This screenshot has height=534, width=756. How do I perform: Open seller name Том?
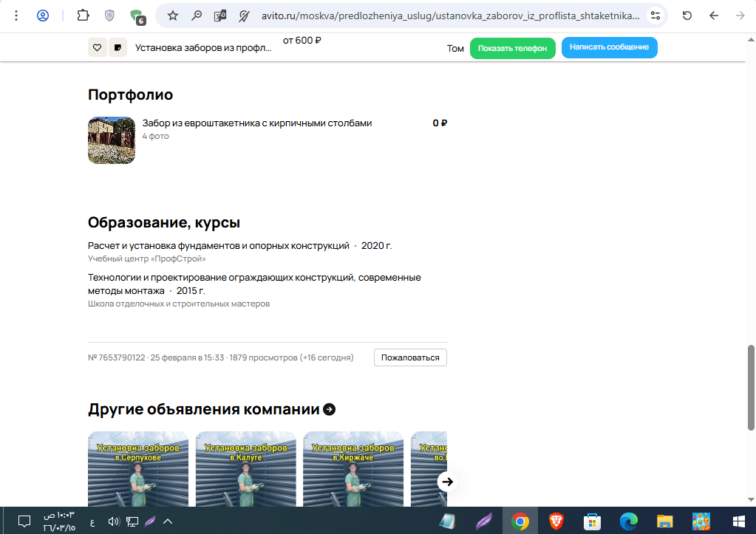point(455,48)
